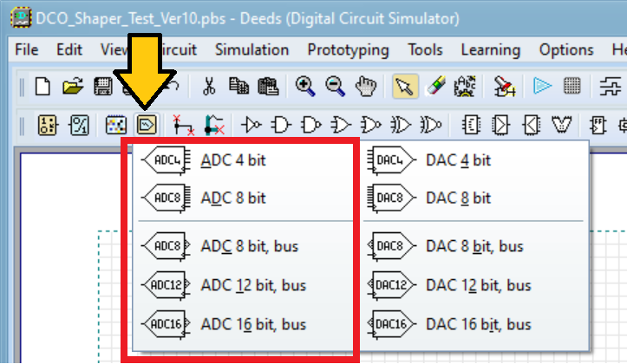Viewport: 627px width, 364px height.
Task: Open the percent-symbol output component tool
Action: pos(79,125)
